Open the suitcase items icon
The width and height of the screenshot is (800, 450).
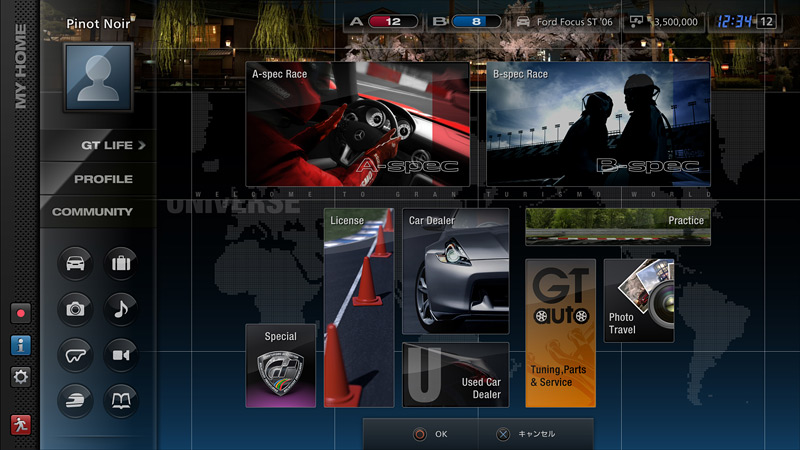(121, 265)
